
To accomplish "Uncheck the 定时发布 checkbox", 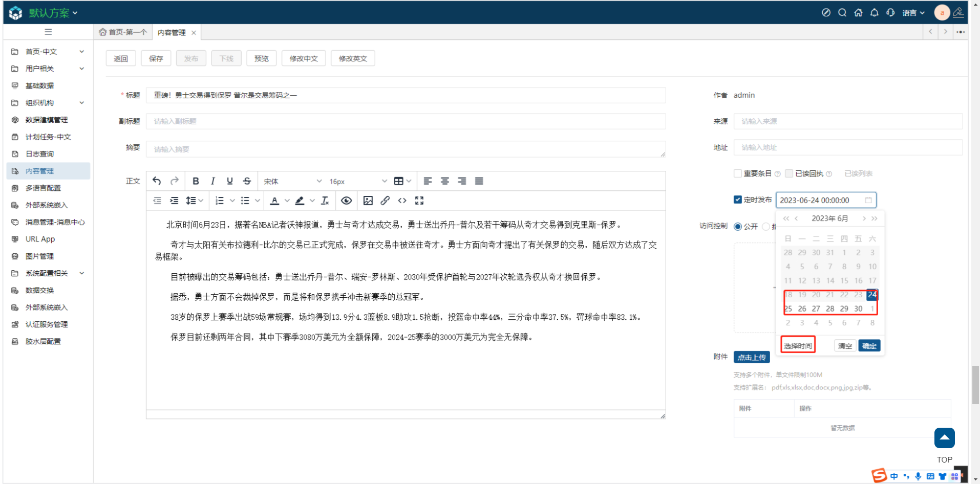I will coord(737,200).
